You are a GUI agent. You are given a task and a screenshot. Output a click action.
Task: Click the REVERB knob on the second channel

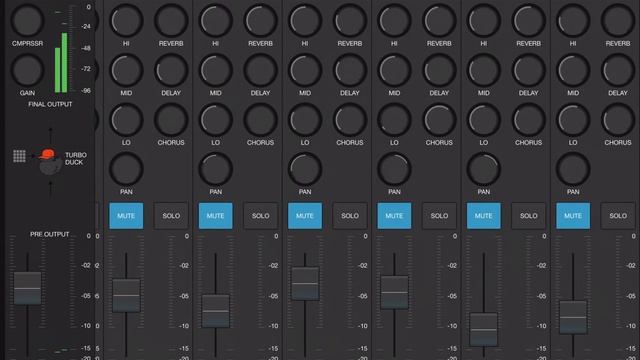260,20
